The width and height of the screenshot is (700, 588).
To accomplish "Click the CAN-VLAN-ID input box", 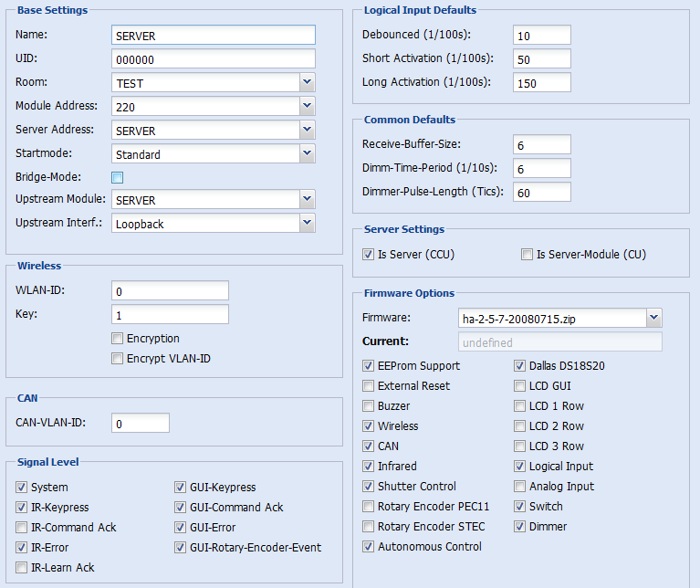I will pyautogui.click(x=141, y=423).
